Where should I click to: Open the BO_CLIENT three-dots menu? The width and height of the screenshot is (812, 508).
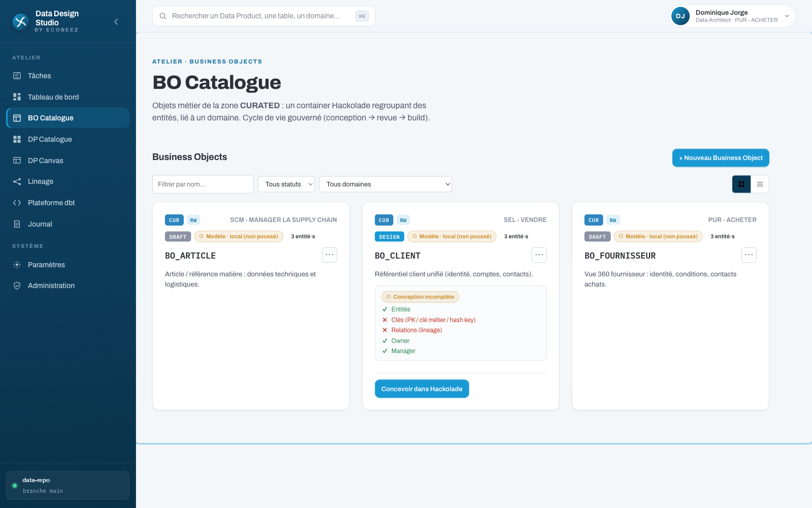pos(539,255)
